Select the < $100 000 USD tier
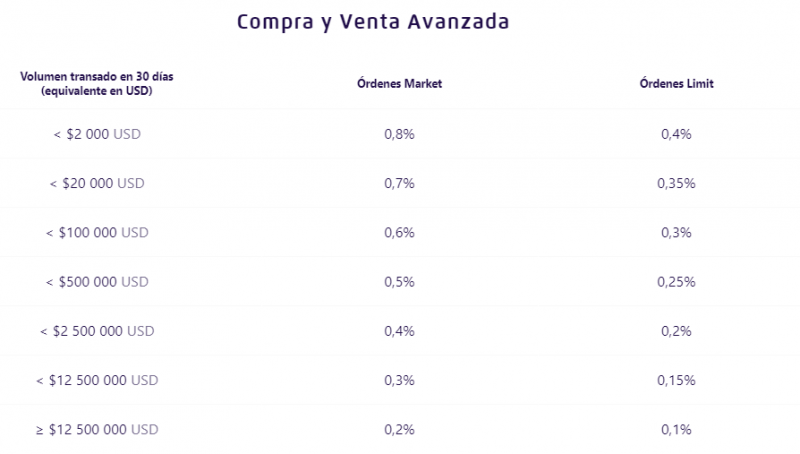The width and height of the screenshot is (800, 454). point(97,233)
